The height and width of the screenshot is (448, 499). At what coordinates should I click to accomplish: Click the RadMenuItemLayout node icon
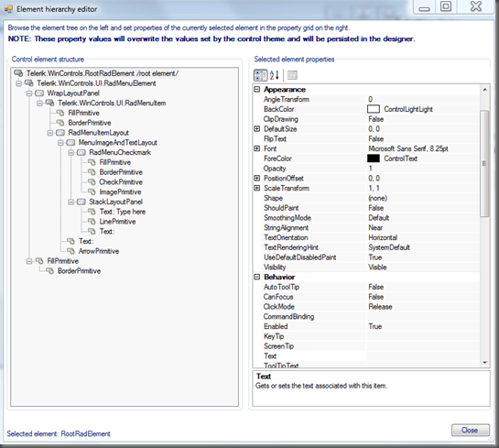coord(60,133)
